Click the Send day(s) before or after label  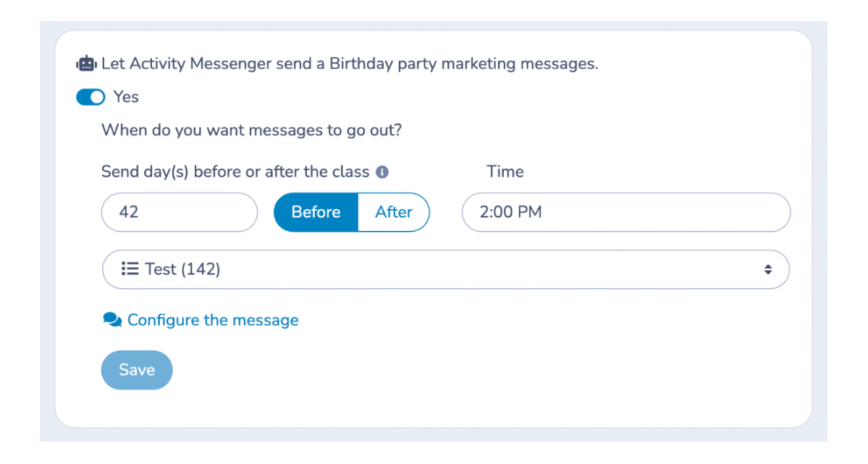(x=235, y=172)
